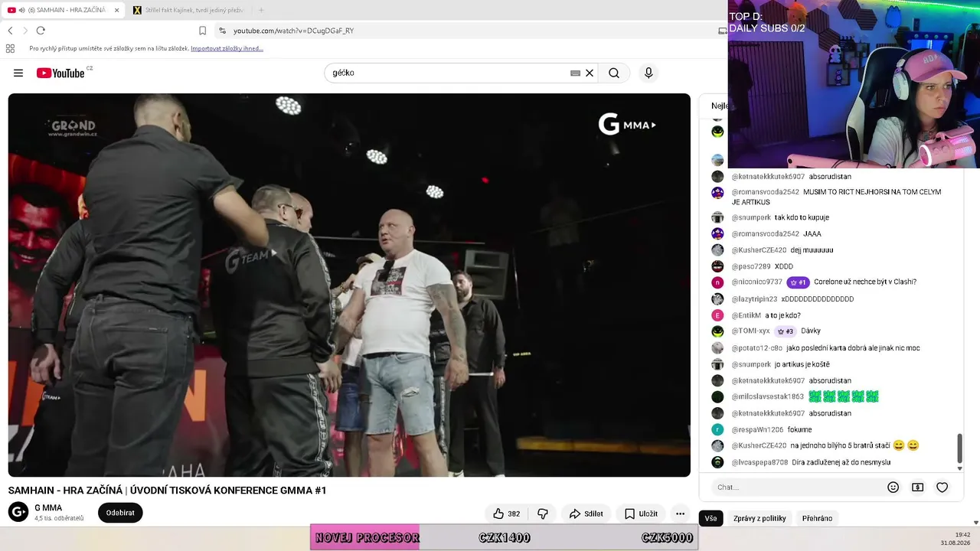The image size is (980, 551).
Task: Click the video player to pause playback
Action: pos(349,285)
